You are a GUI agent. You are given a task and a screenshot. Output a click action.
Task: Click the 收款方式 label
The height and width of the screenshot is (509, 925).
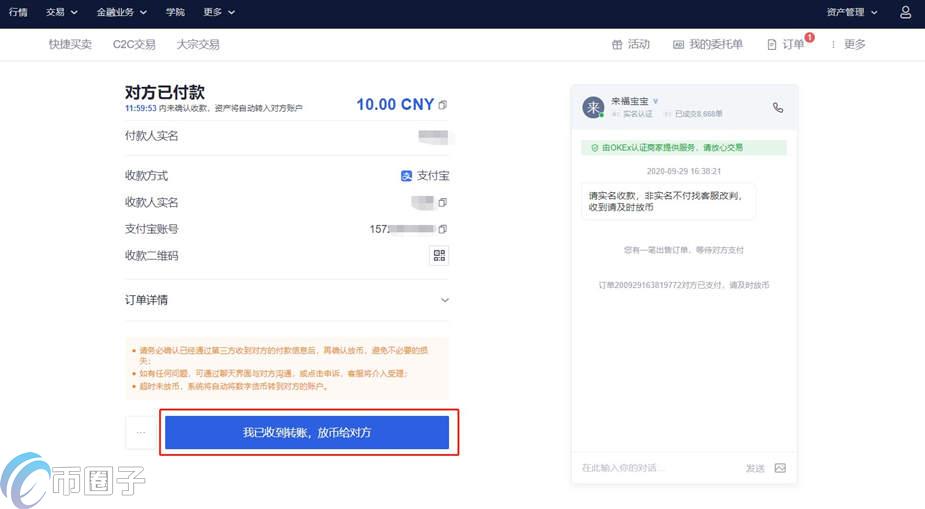coord(146,176)
